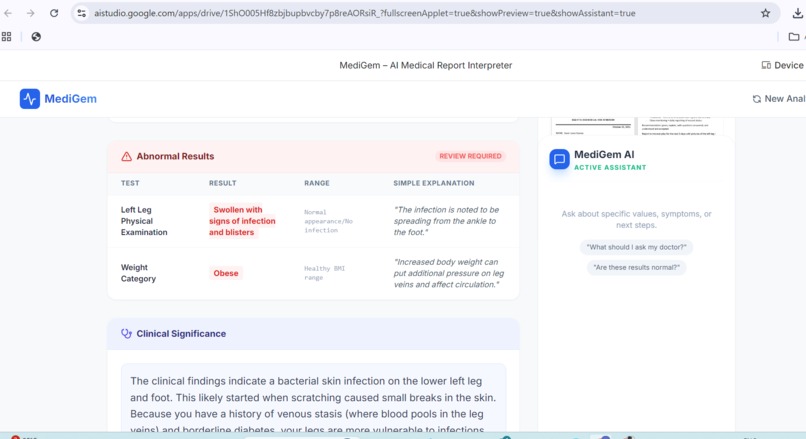Click the Clinical Significance heading
The width and height of the screenshot is (806, 439).
pyautogui.click(x=181, y=334)
